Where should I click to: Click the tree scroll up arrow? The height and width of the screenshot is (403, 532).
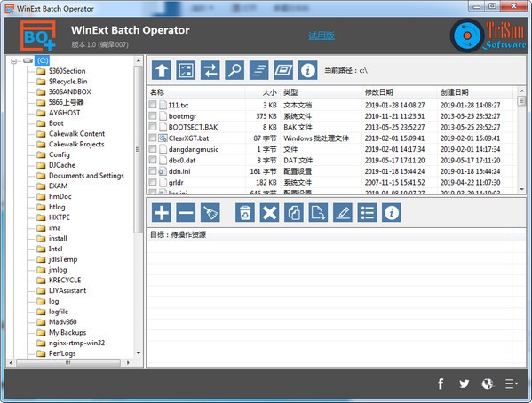138,61
